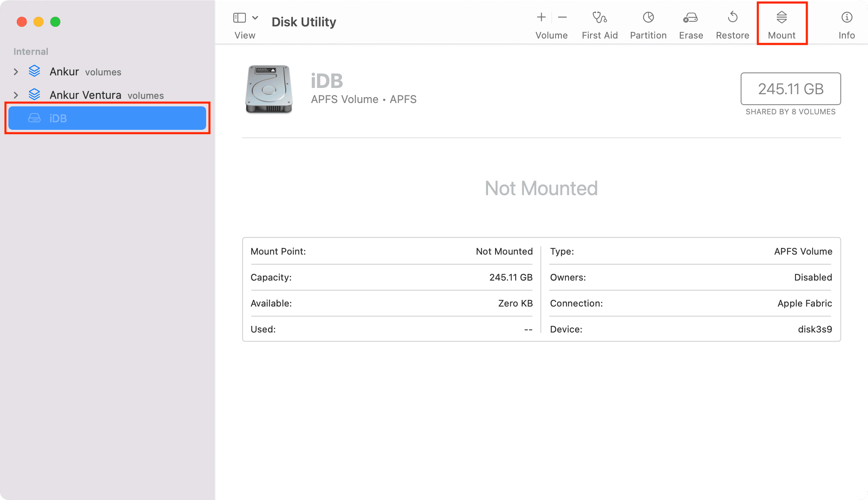Click the 'Connection:' field label
Image resolution: width=868 pixels, height=500 pixels.
click(576, 303)
